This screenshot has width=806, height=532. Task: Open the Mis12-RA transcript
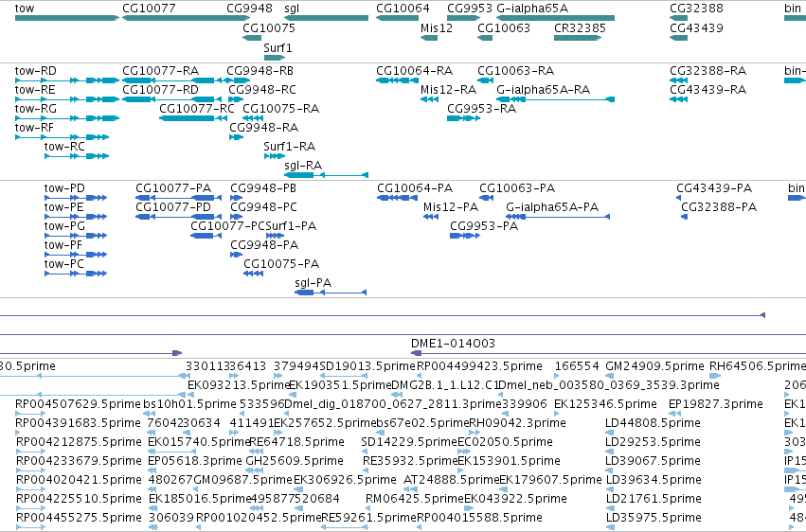(429, 99)
